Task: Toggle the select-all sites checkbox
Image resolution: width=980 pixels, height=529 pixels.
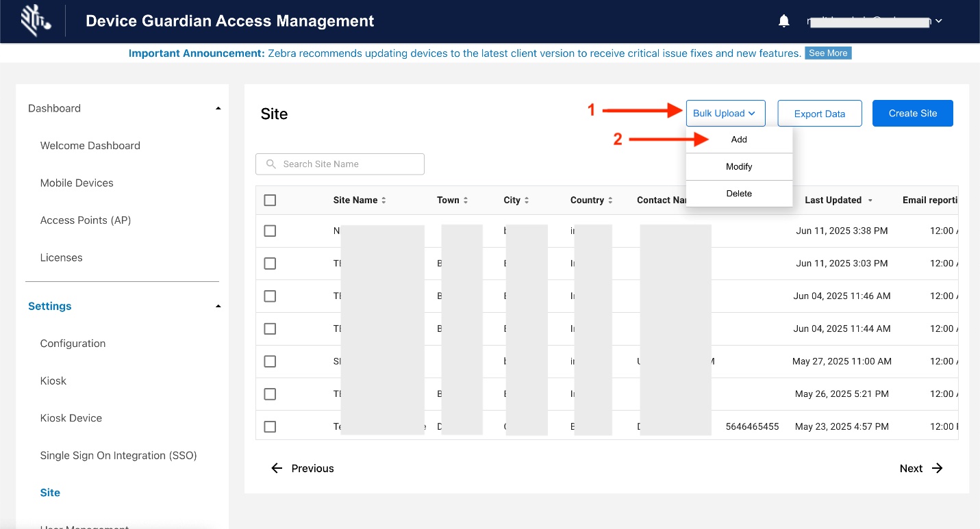Action: (270, 201)
